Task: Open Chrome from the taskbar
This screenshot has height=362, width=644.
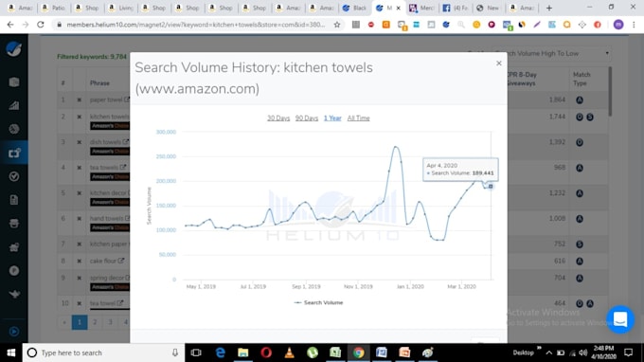Action: [358, 353]
